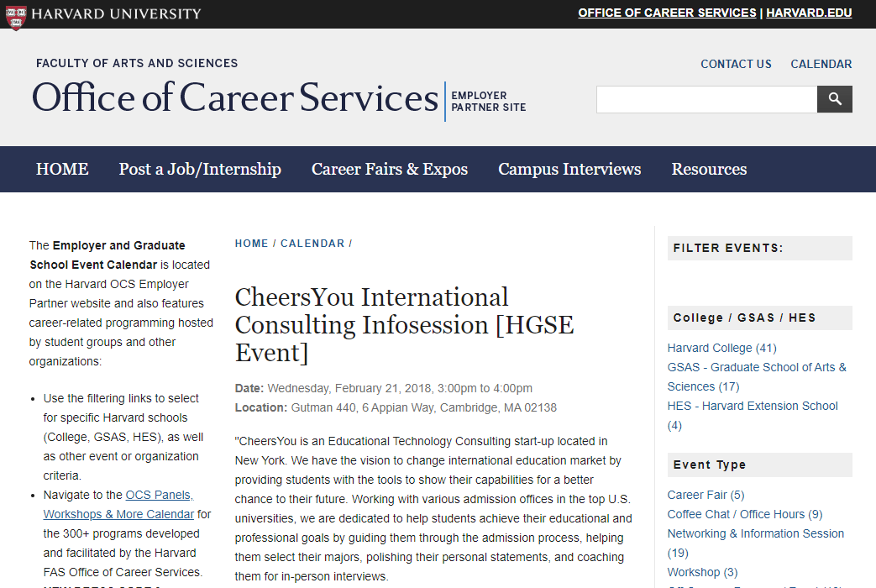
Task: Click the Harvard University wordmark in top bar
Action: (116, 14)
